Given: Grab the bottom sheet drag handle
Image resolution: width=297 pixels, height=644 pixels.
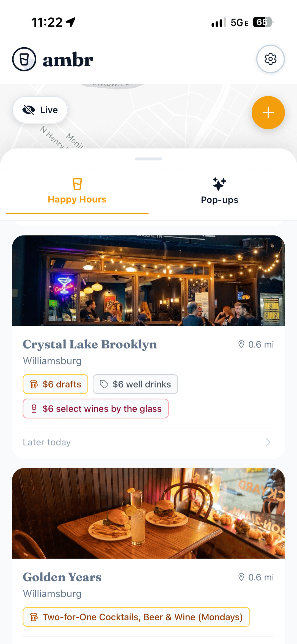Looking at the screenshot, I should (148, 159).
